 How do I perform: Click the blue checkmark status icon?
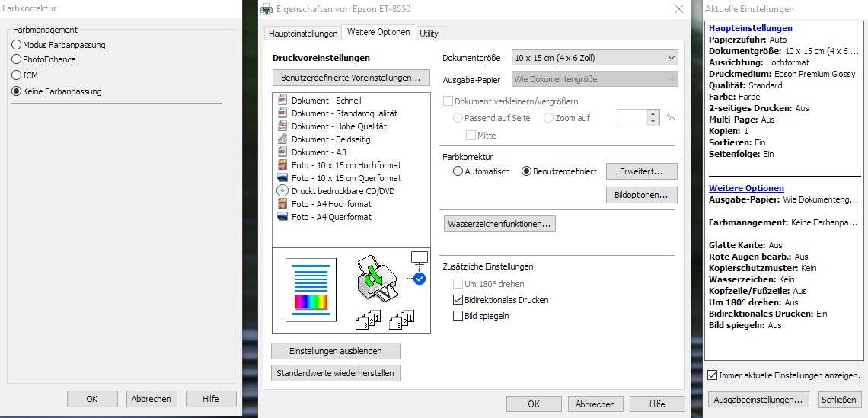point(419,279)
